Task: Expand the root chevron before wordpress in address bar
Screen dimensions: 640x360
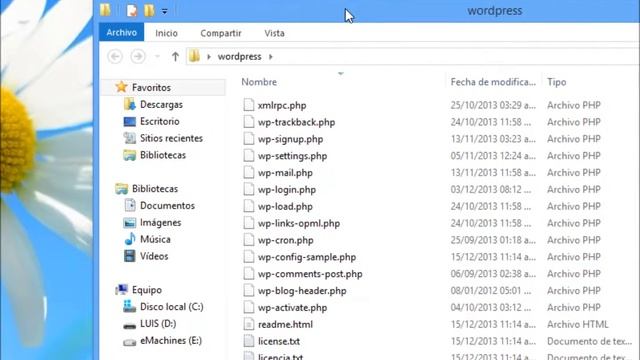Action: coord(209,57)
